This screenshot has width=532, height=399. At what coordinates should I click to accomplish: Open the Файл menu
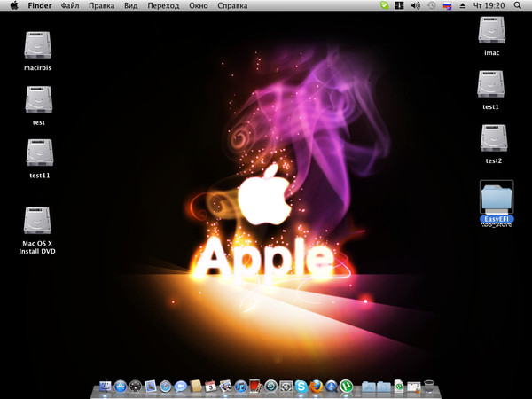point(70,5)
